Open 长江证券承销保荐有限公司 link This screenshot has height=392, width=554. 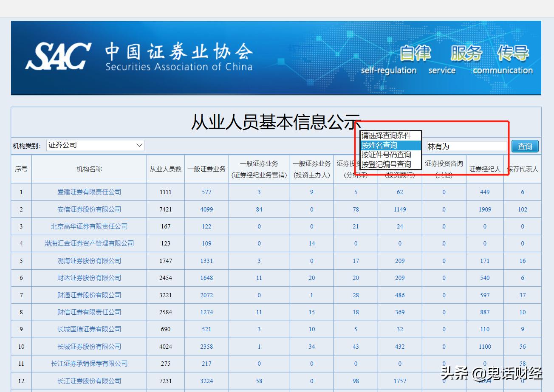coord(89,364)
